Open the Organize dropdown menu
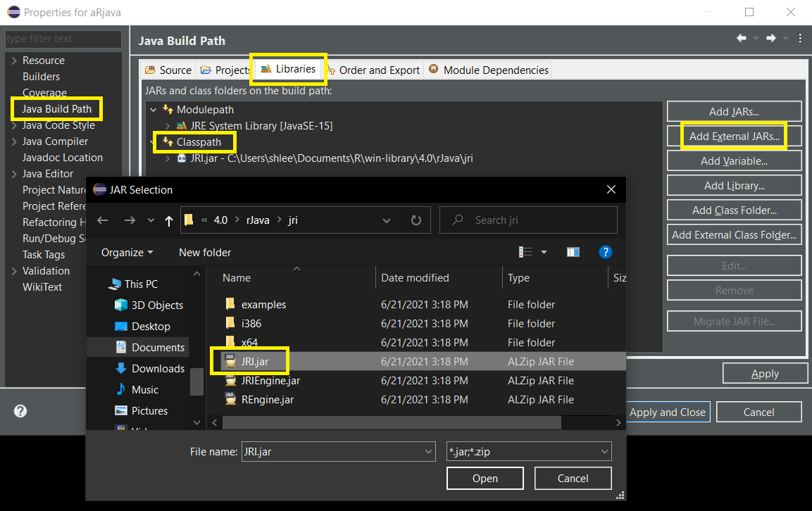812x511 pixels. [127, 253]
